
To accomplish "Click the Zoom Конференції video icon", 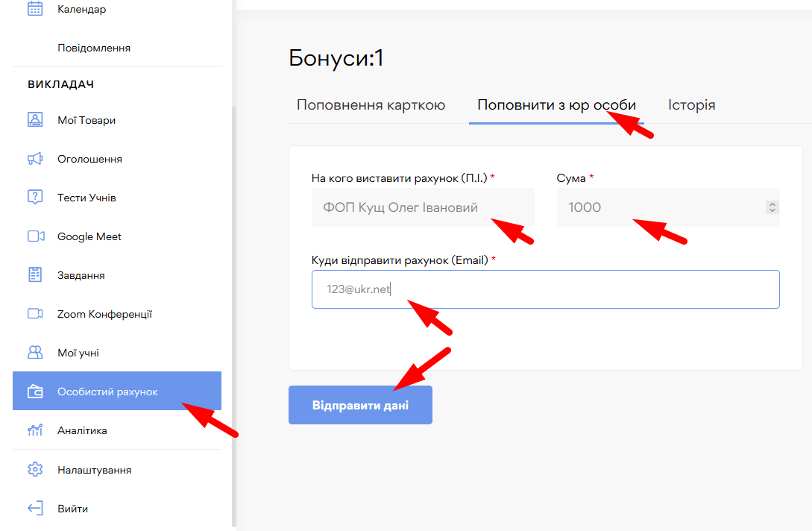I will 35,314.
